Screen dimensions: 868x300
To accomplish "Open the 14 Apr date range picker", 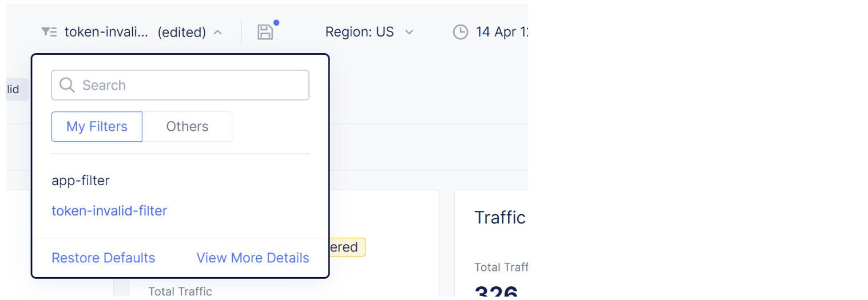I will tap(501, 32).
